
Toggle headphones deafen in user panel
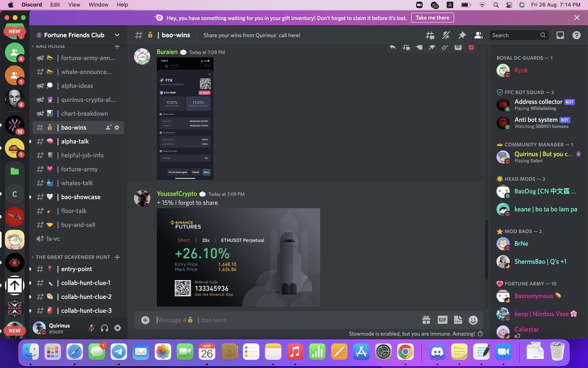[x=104, y=328]
